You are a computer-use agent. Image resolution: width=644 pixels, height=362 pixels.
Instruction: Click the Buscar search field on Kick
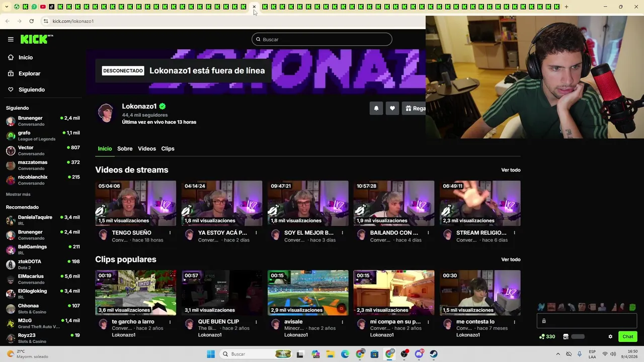[322, 39]
